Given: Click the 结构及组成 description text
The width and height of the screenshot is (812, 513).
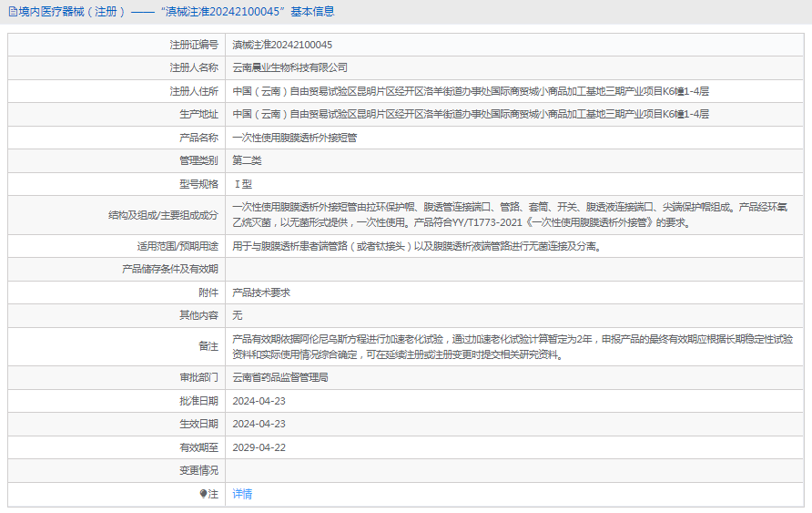Looking at the screenshot, I should [510, 215].
